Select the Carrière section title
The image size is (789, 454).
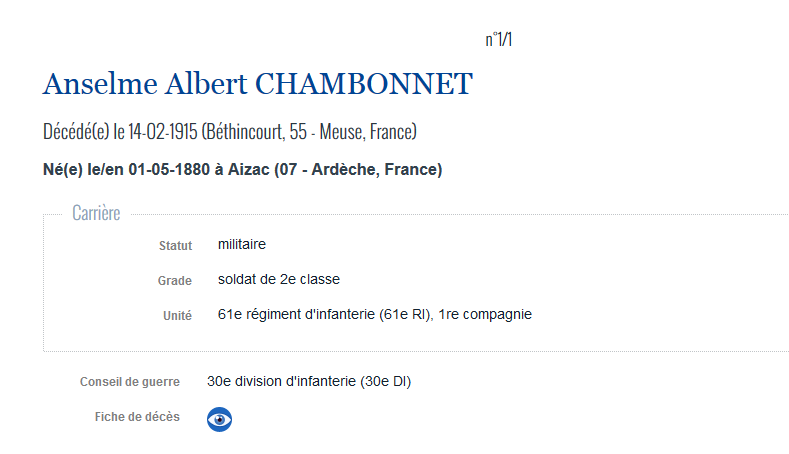tap(96, 213)
